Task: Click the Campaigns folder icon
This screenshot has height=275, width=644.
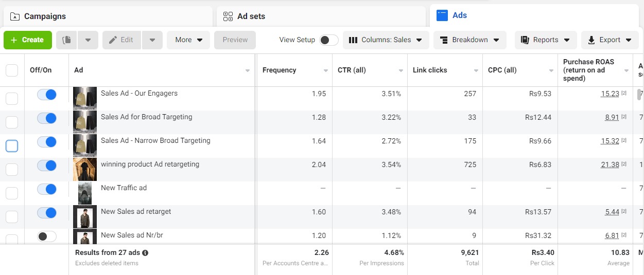Action: click(15, 16)
